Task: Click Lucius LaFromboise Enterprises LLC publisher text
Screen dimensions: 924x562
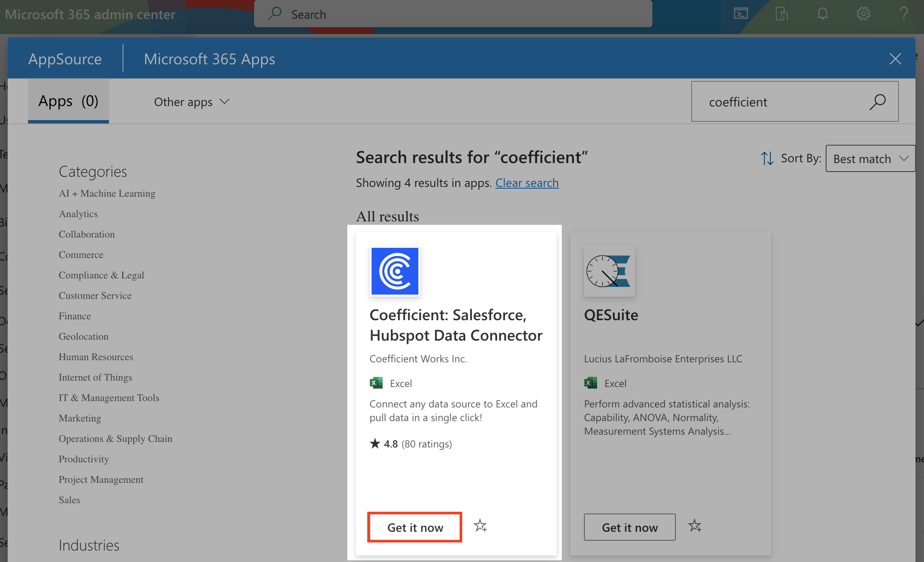Action: pyautogui.click(x=663, y=359)
